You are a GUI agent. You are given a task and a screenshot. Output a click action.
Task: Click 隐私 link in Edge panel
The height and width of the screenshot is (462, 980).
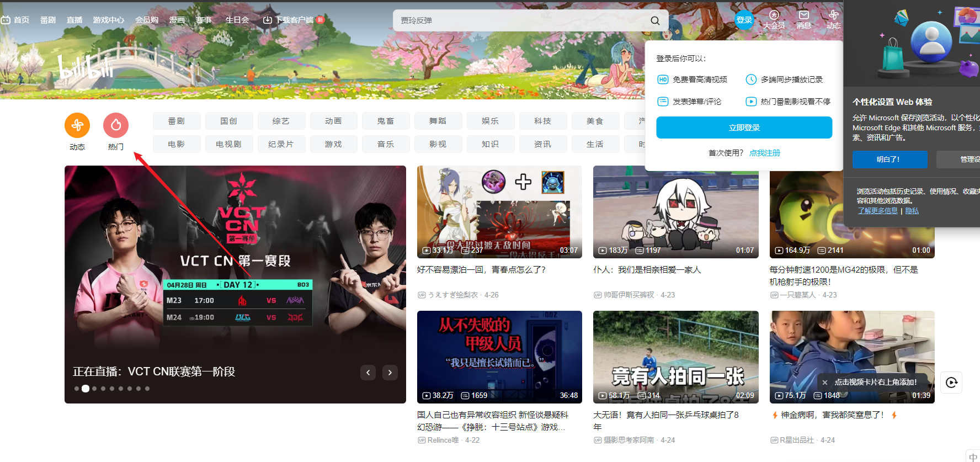pyautogui.click(x=912, y=211)
